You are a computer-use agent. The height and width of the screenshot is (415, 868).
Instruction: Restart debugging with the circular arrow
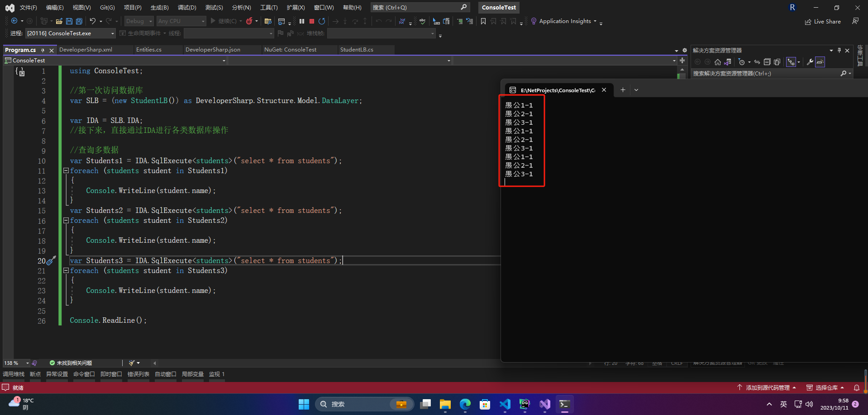click(322, 21)
